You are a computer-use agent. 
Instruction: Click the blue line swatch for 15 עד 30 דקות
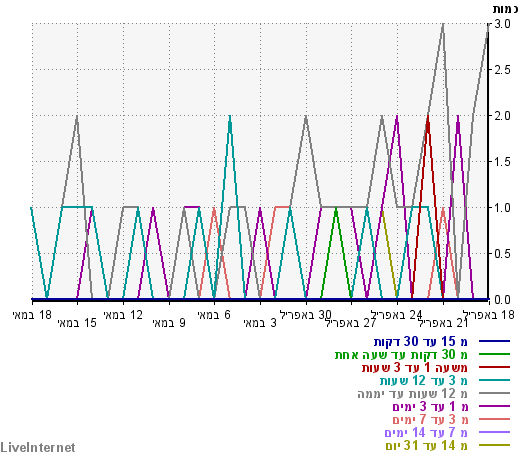click(x=494, y=341)
